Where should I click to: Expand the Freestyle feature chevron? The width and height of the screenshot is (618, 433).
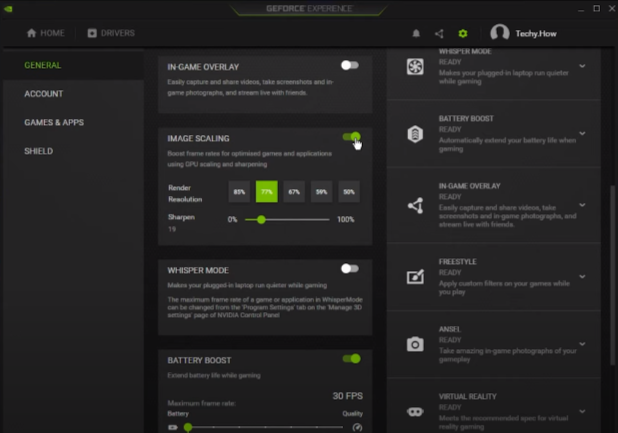(x=582, y=277)
